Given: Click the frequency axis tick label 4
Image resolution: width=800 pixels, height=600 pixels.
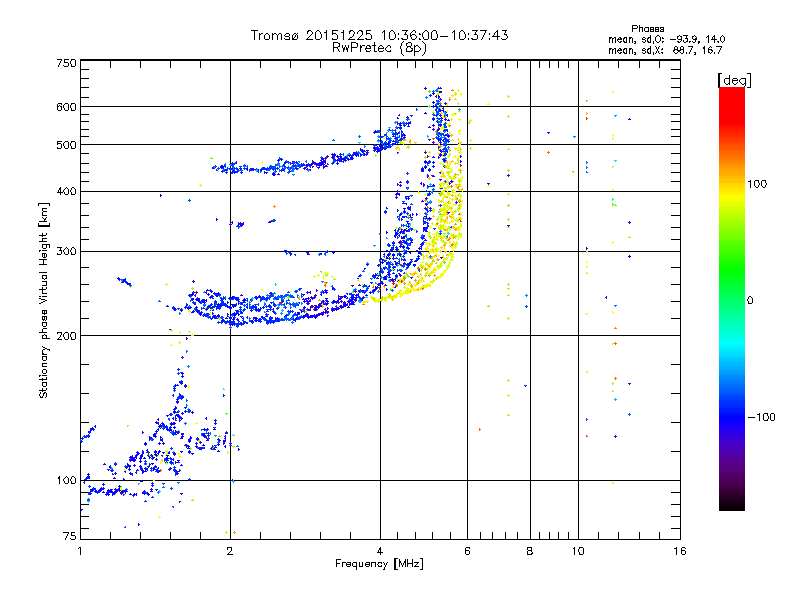Looking at the screenshot, I should tap(380, 551).
